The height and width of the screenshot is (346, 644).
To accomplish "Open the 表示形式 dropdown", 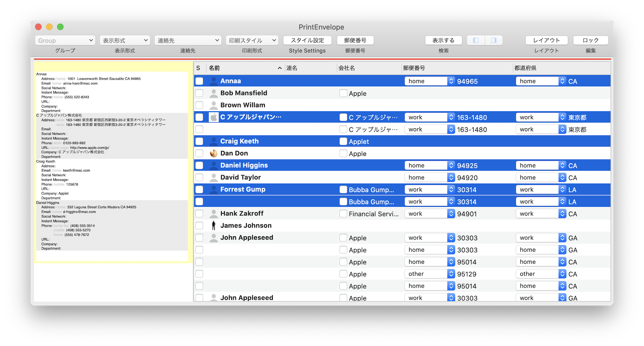I will coord(125,40).
